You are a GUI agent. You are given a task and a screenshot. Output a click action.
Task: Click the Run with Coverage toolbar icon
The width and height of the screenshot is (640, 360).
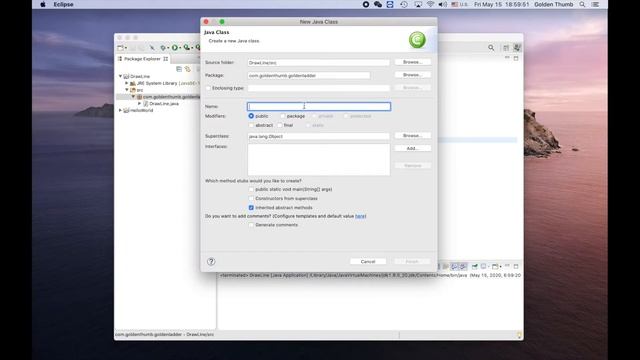[187, 48]
